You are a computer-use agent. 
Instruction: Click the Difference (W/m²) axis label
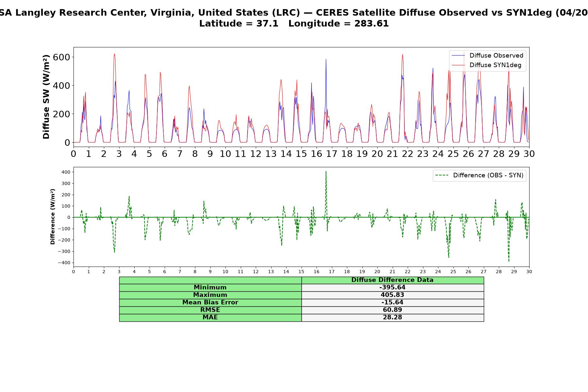(x=53, y=217)
